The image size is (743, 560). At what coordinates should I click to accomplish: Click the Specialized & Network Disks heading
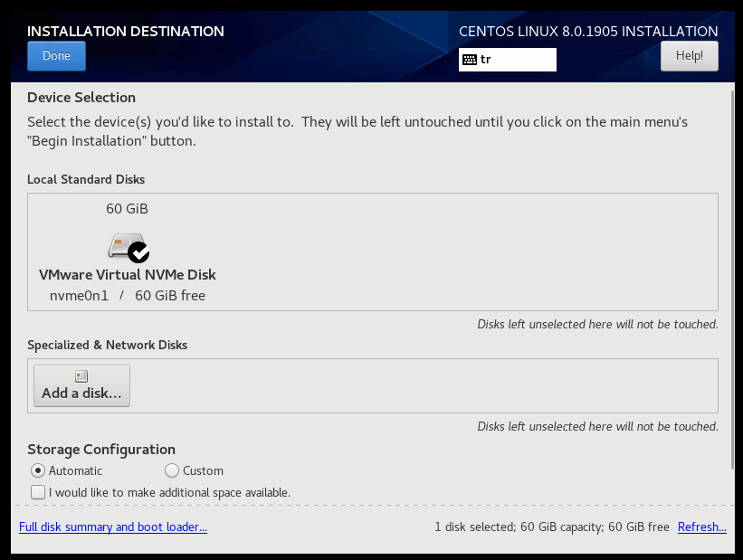(107, 345)
